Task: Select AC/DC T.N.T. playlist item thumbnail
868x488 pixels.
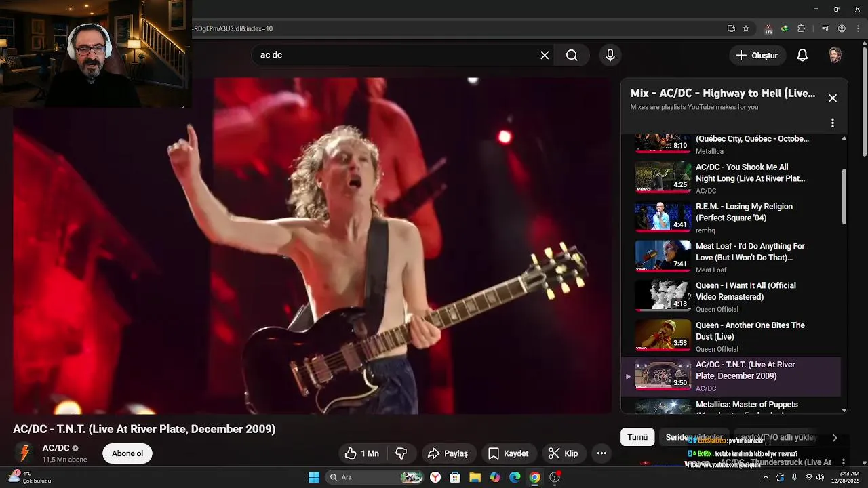Action: point(663,375)
